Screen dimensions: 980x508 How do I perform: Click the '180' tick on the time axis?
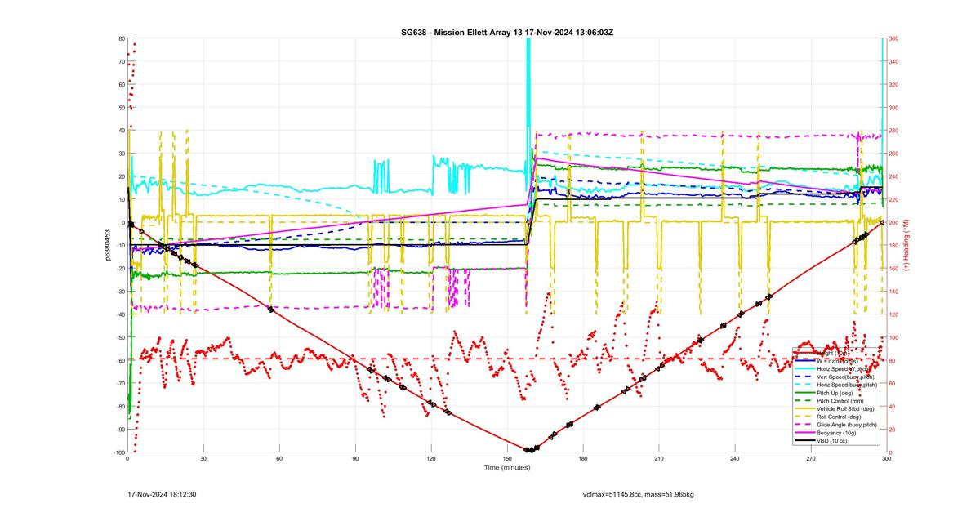tap(583, 459)
